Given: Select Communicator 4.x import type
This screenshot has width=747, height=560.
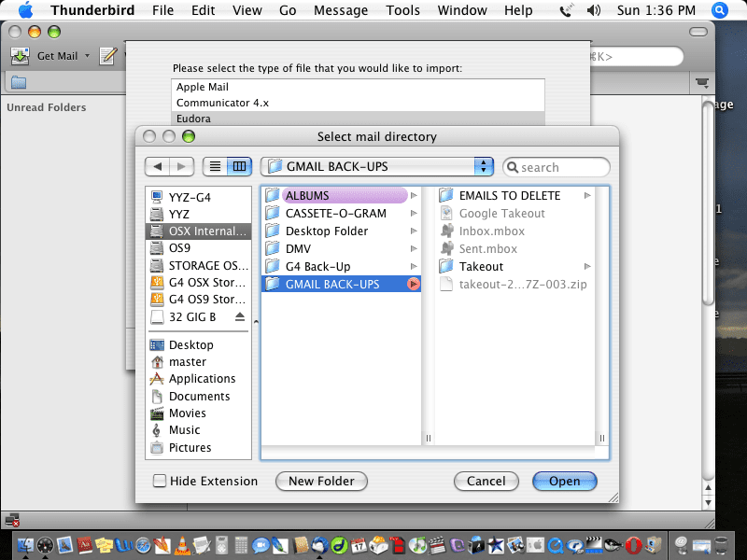Looking at the screenshot, I should click(358, 103).
